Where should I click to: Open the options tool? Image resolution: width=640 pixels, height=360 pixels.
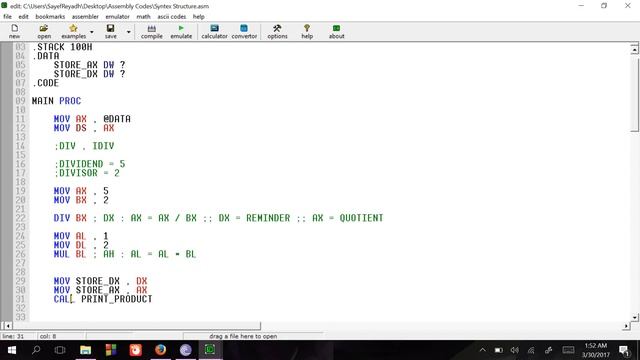pos(277,31)
